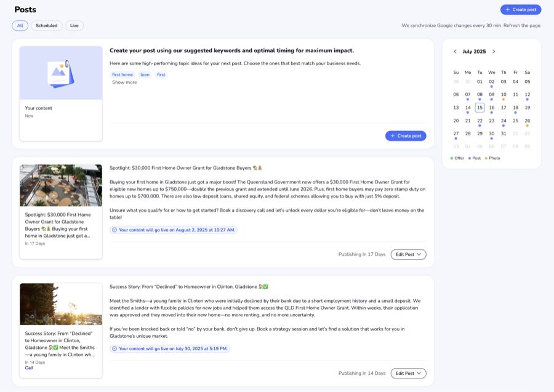Toggle the 'first' keyword chip
This screenshot has width=554, height=392.
tap(161, 74)
